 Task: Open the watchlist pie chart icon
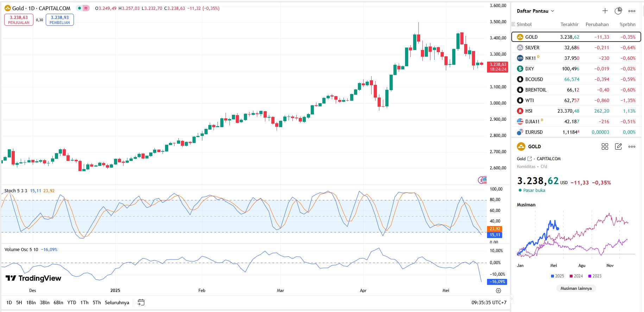point(618,11)
